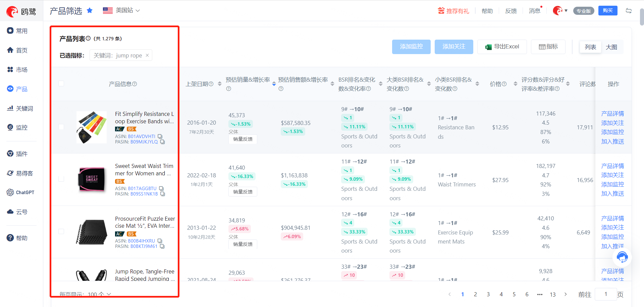This screenshot has height=307, width=644.
Task: Switch to 大图 view
Action: pos(611,47)
